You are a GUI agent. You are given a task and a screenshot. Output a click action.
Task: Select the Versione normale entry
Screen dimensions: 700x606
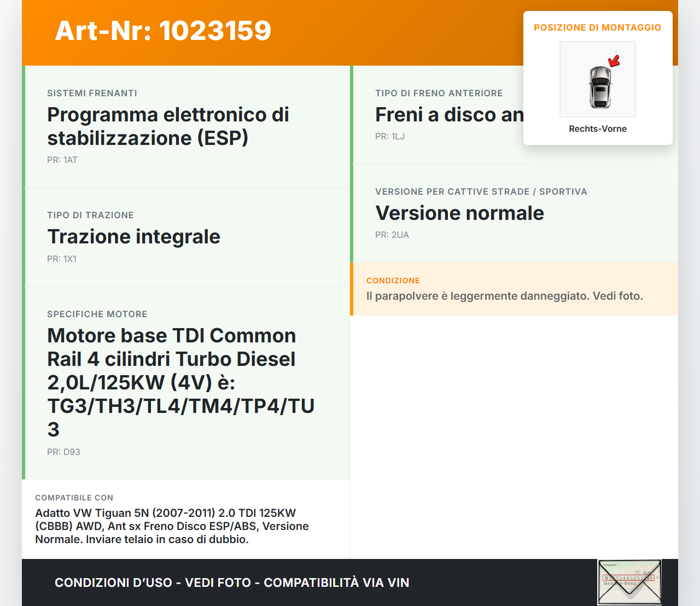click(459, 213)
